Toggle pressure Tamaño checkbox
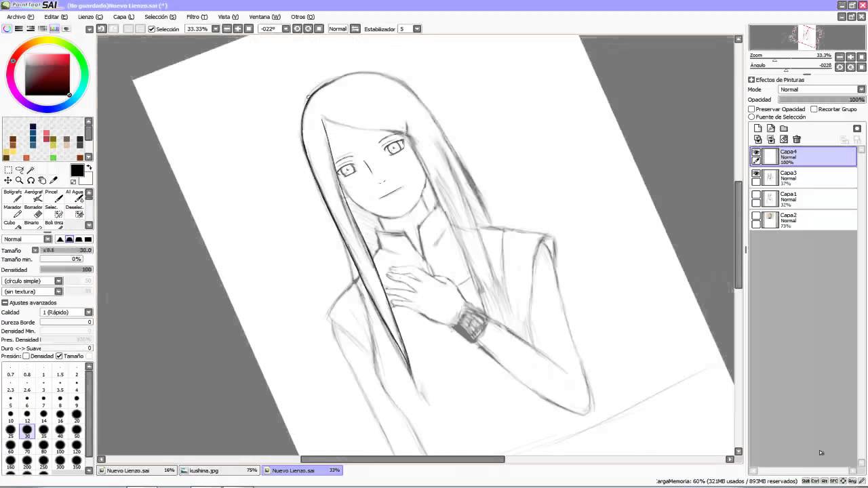The height and width of the screenshot is (488, 868). point(59,356)
